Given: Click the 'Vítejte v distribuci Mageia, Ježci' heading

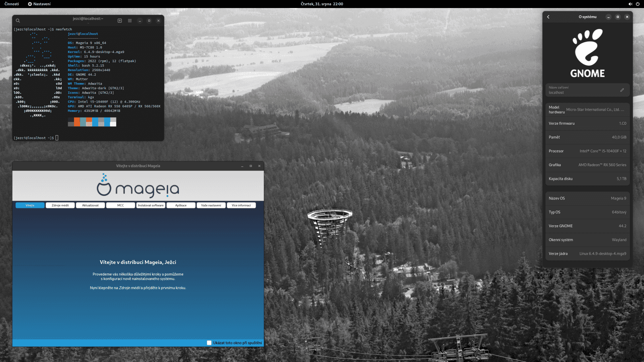Looking at the screenshot, I should click(x=138, y=262).
